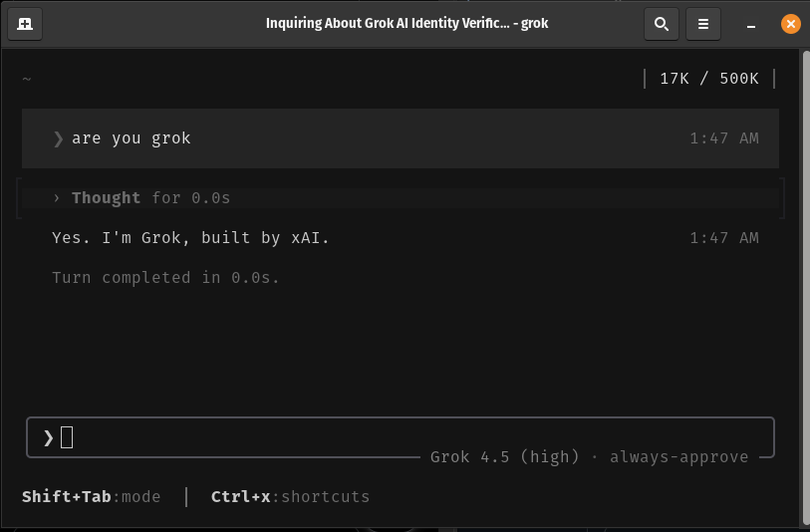
Task: Close the terminal window
Action: tap(790, 24)
